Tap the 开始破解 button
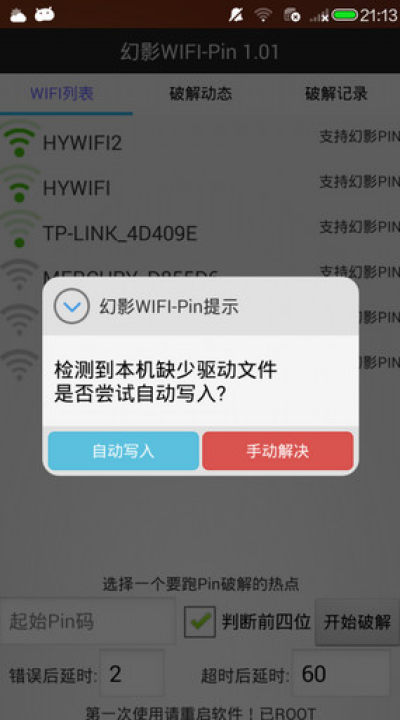The image size is (400, 720). (x=357, y=622)
